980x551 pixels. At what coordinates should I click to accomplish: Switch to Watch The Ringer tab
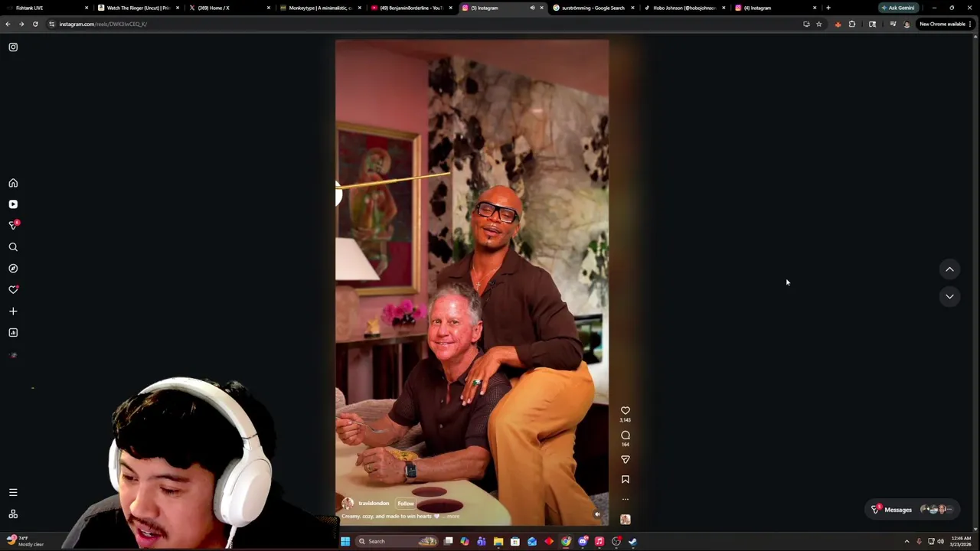click(137, 8)
